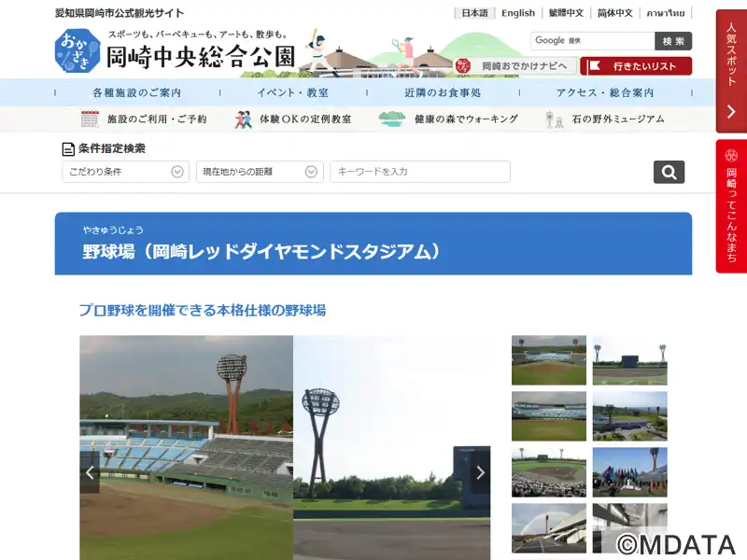Click the 検索 button
Screen dimensions: 747x560
(673, 41)
